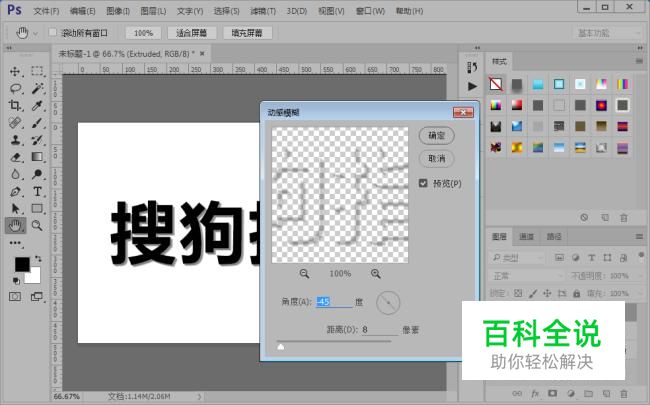Select the Horizontal Type tool

tap(37, 192)
